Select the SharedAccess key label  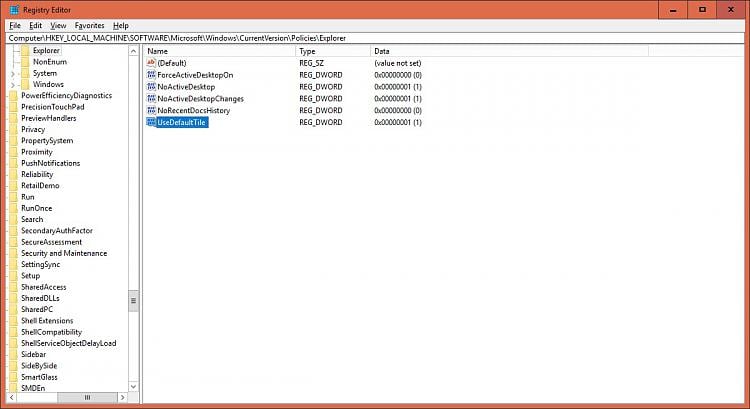[44, 287]
